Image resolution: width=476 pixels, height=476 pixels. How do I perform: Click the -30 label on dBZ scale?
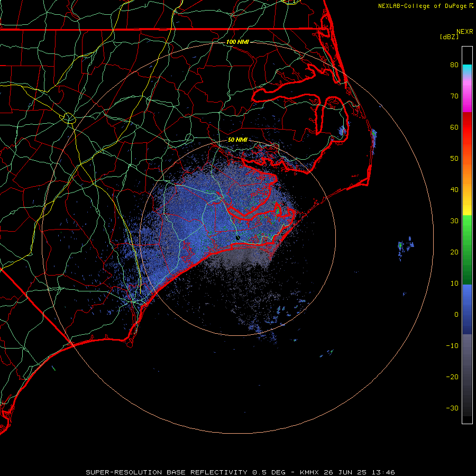click(x=452, y=408)
